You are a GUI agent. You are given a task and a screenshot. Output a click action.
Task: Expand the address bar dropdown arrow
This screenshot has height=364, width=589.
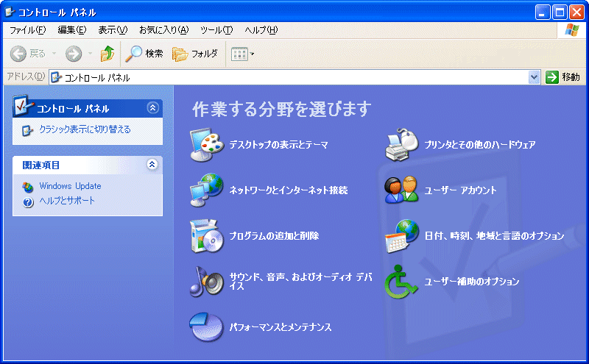coord(534,77)
